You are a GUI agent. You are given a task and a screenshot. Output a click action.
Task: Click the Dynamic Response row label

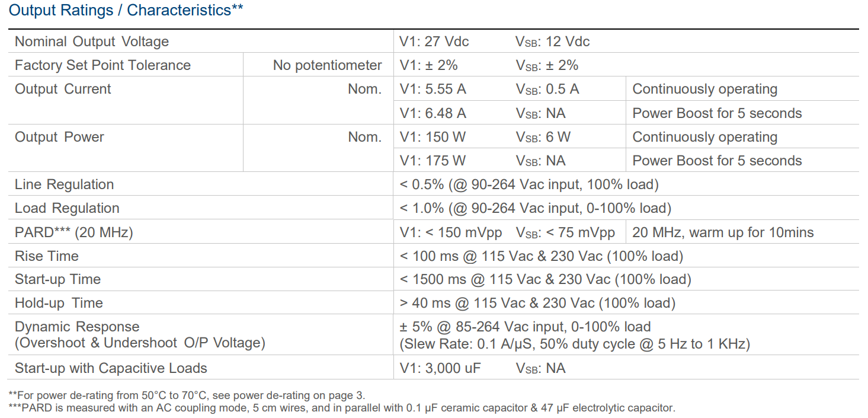click(x=77, y=327)
